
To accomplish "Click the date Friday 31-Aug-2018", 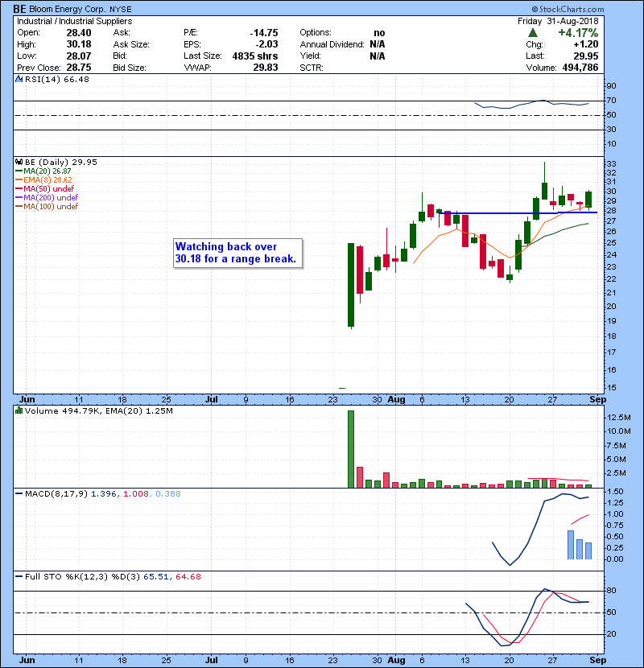I will click(x=558, y=21).
